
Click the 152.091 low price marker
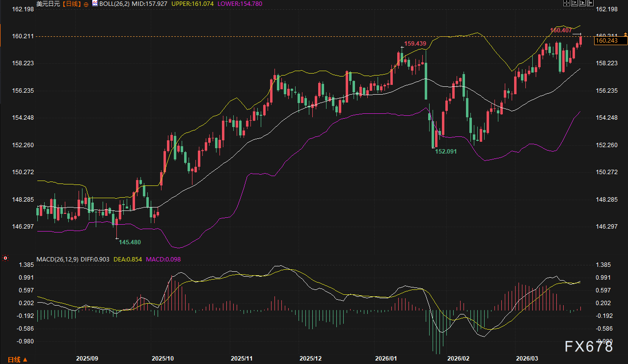pyautogui.click(x=446, y=152)
